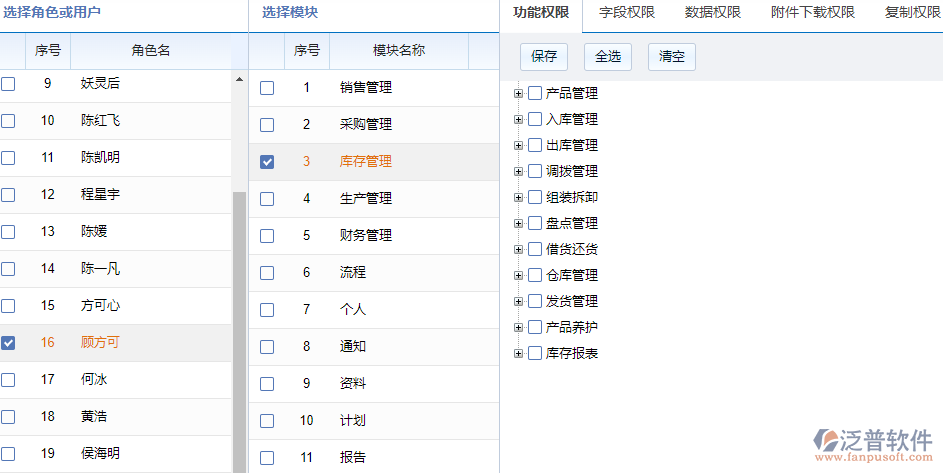Image resolution: width=943 pixels, height=473 pixels.
Task: Expand the 盘点管理 tree node
Action: pyautogui.click(x=518, y=224)
